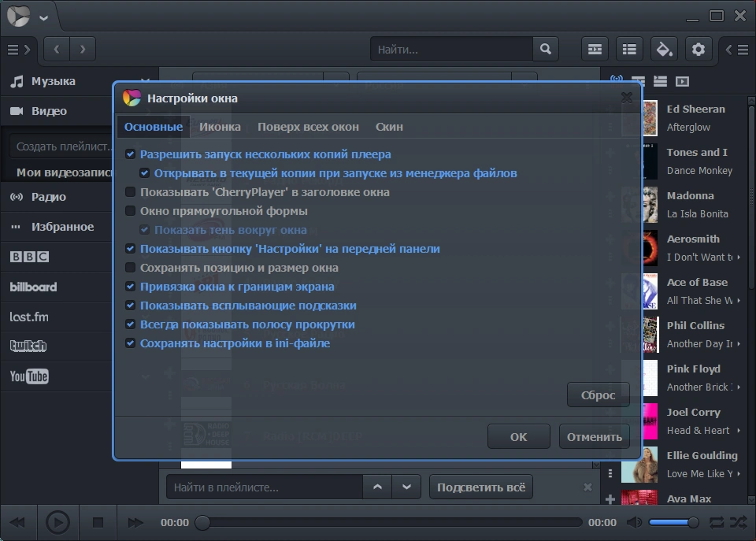Go back with the left arrow

57,49
